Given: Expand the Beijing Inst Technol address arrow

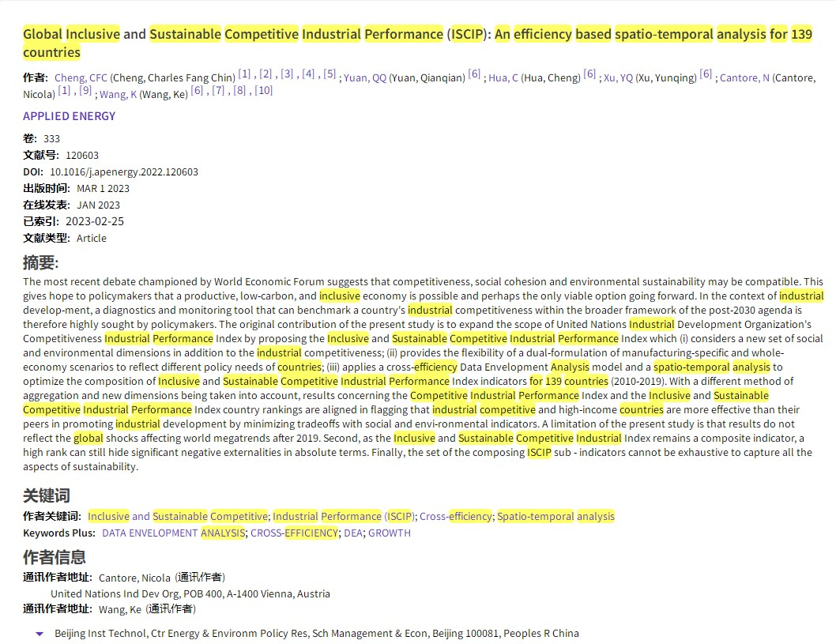Looking at the screenshot, I should (40, 634).
